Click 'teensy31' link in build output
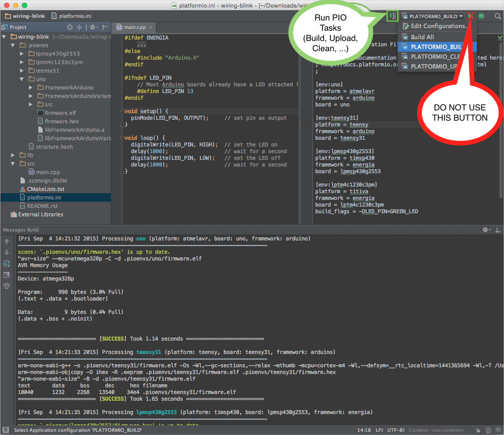The width and height of the screenshot is (504, 435). click(149, 352)
